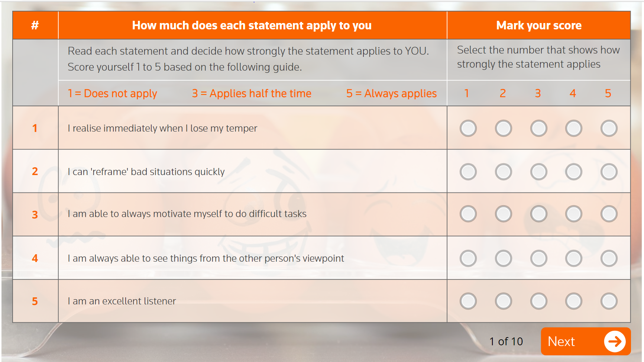
Task: Rate 'excellent listener' statement with score 4
Action: pos(573,301)
